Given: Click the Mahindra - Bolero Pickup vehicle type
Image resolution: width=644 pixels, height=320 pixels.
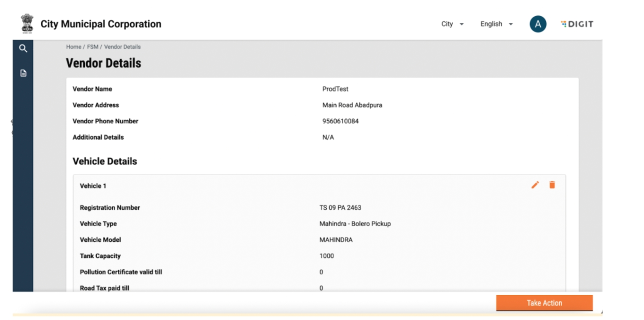Looking at the screenshot, I should tap(355, 224).
